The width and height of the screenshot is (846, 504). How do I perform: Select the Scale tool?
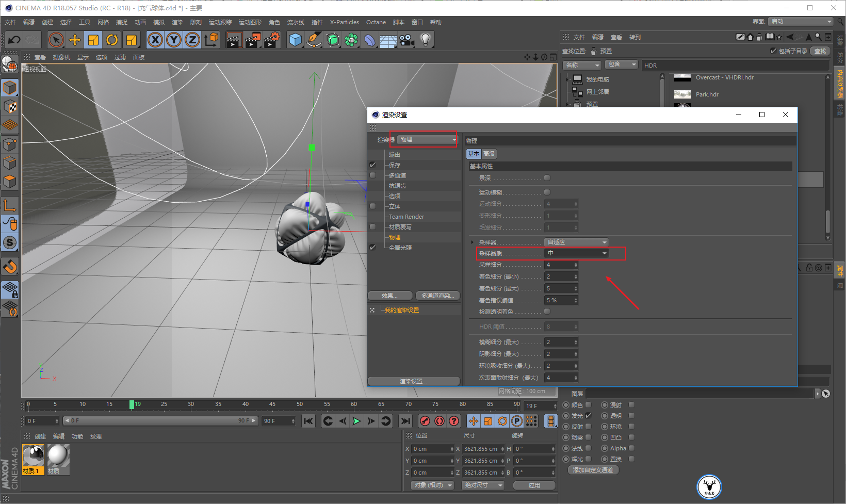tap(93, 40)
